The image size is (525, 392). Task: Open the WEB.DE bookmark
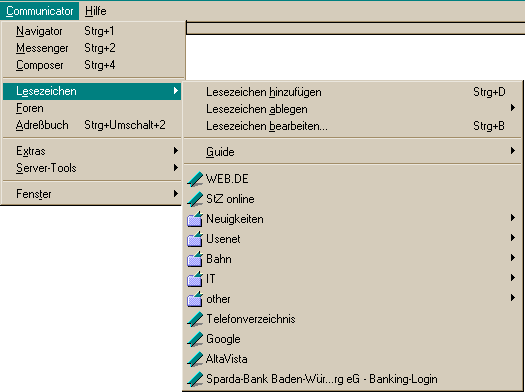click(x=353, y=179)
